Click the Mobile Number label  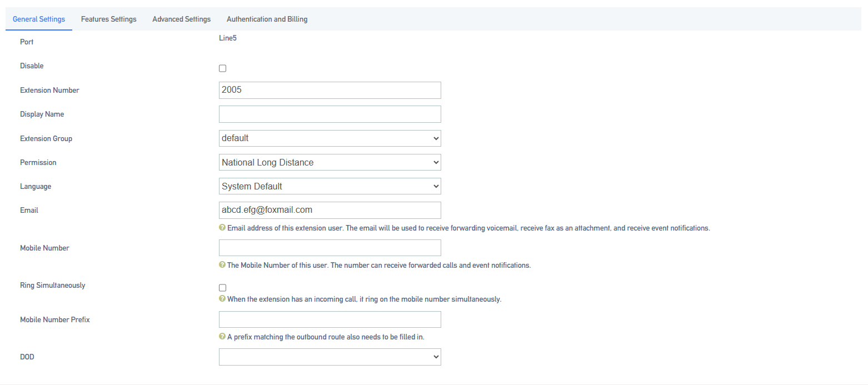(x=44, y=248)
